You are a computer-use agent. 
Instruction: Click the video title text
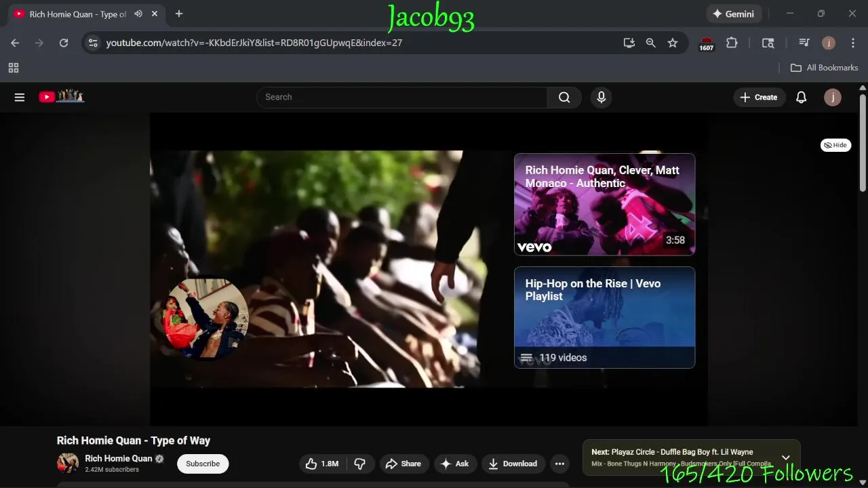point(134,441)
